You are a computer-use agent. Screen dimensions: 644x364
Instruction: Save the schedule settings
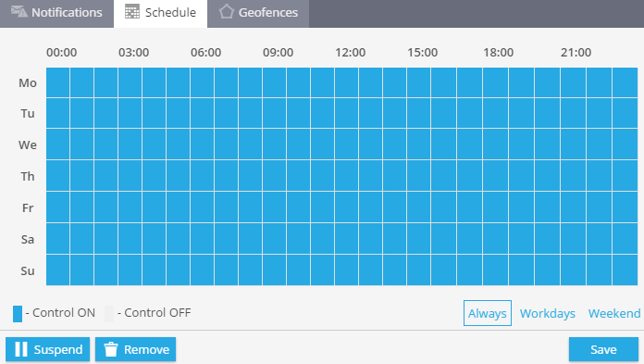tap(603, 349)
